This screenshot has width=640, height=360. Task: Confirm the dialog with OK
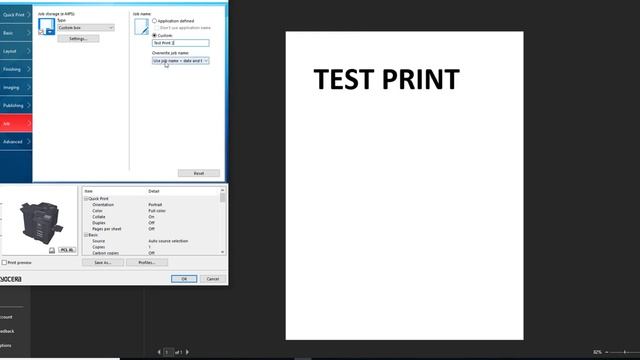[184, 279]
